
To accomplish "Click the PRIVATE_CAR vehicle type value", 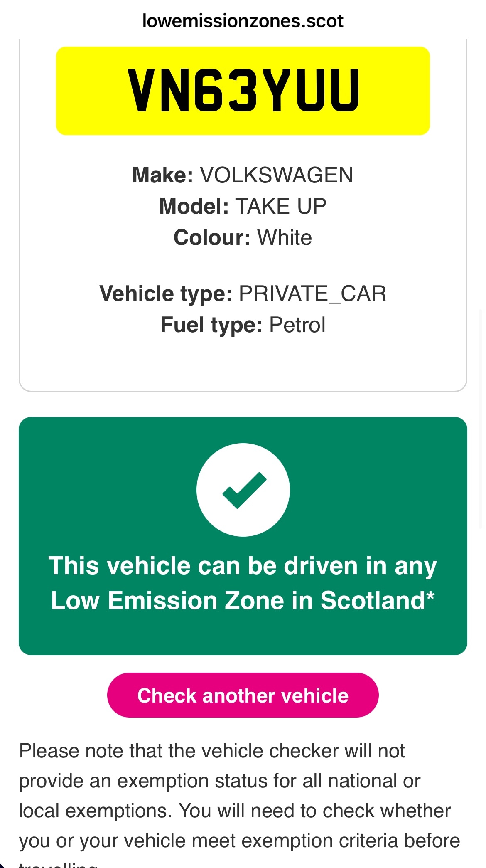I will 312,293.
